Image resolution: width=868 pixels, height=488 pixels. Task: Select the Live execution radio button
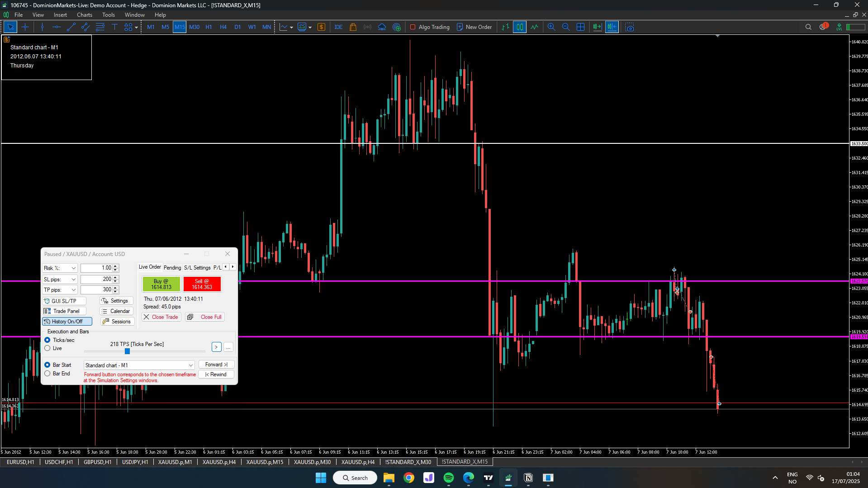coord(47,348)
